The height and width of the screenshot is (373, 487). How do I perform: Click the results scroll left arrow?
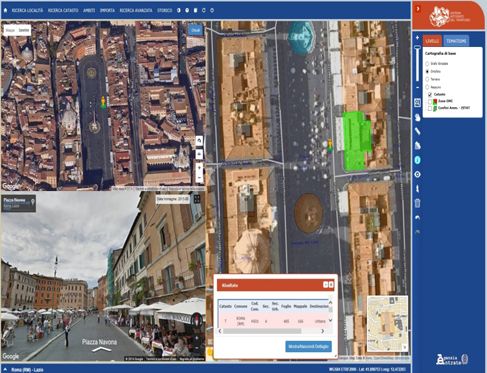pyautogui.click(x=220, y=331)
